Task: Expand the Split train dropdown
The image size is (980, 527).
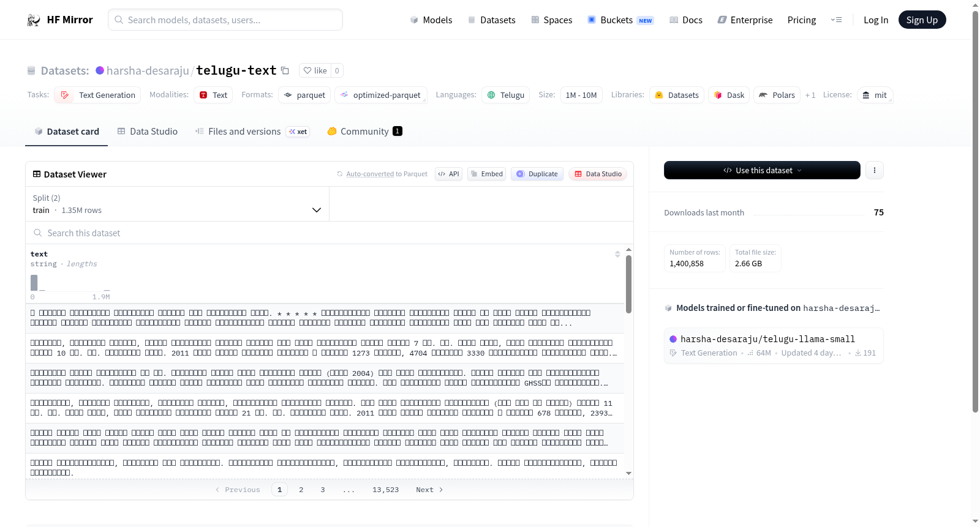Action: pyautogui.click(x=177, y=204)
